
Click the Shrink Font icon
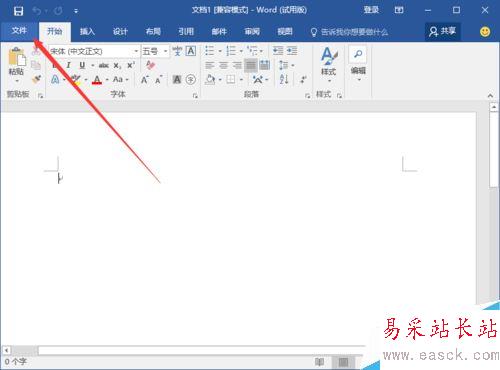pyautogui.click(x=158, y=80)
